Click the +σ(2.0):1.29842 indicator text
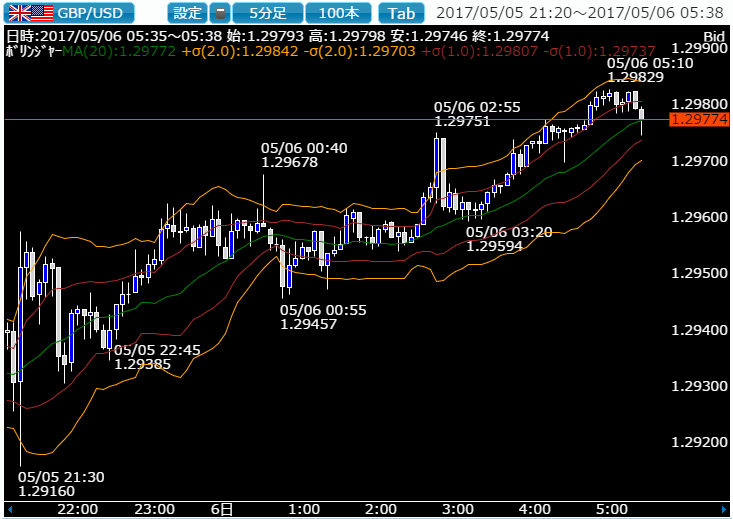 click(240, 51)
